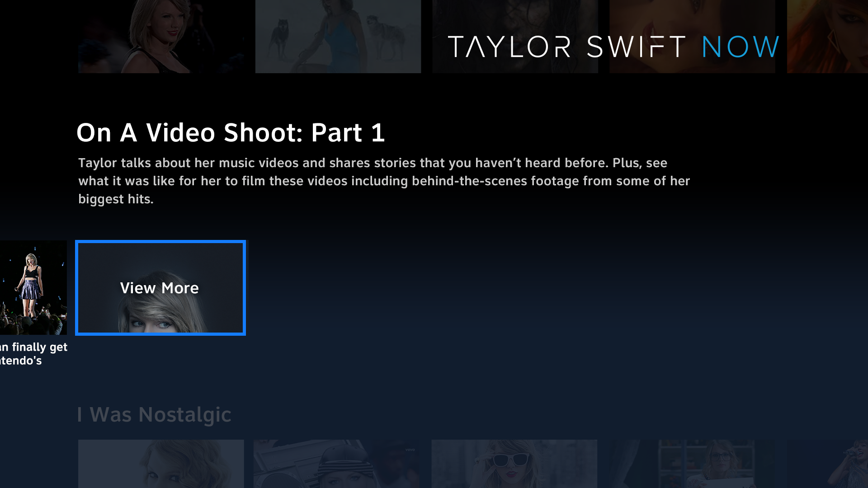Select the highlighted View More tile
868x488 pixels.
[160, 288]
